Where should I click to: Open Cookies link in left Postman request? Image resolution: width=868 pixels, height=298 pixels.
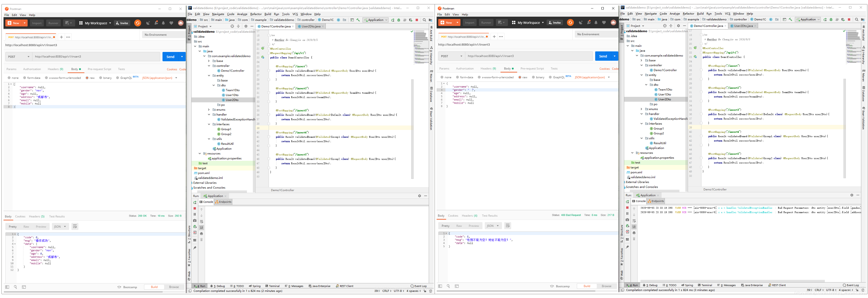point(172,69)
